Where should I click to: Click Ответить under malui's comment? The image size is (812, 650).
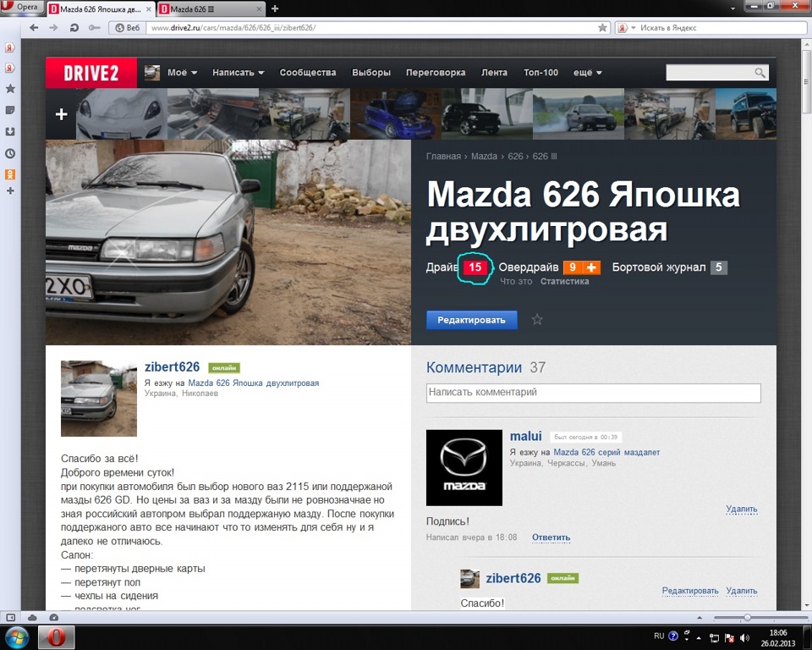pyautogui.click(x=551, y=537)
